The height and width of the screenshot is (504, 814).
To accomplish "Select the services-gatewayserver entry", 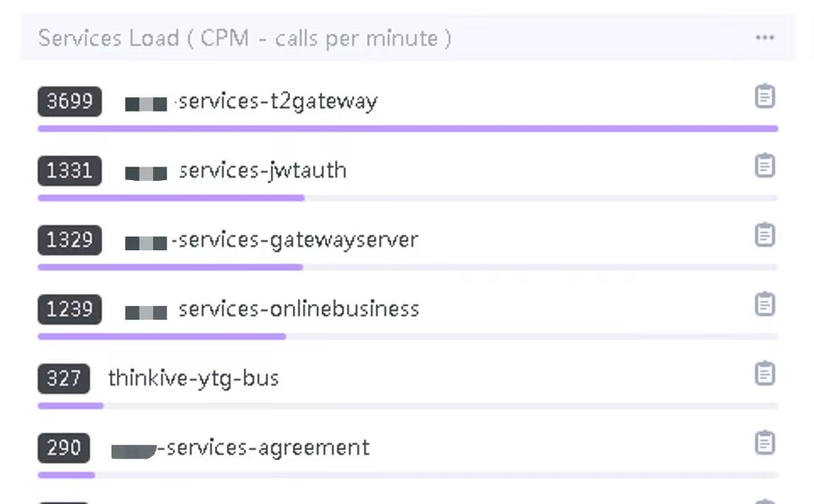I will tap(272, 240).
